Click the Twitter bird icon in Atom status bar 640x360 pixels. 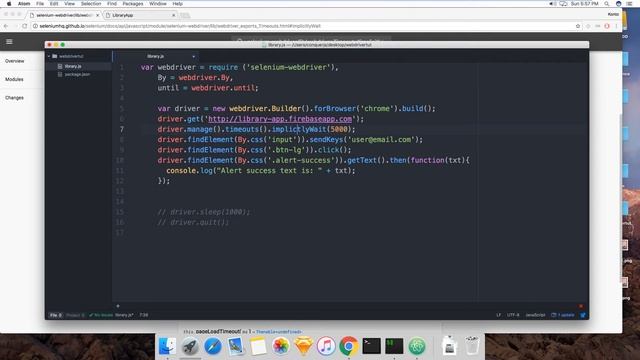583,315
